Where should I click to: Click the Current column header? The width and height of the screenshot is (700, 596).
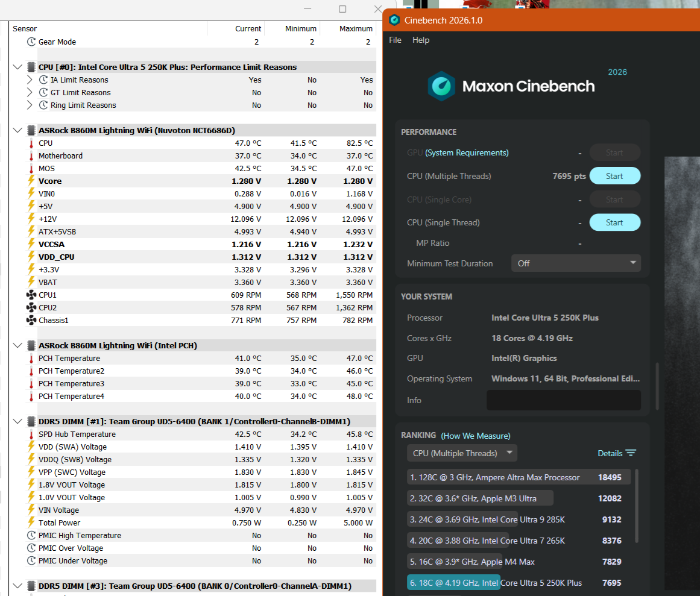pos(248,28)
